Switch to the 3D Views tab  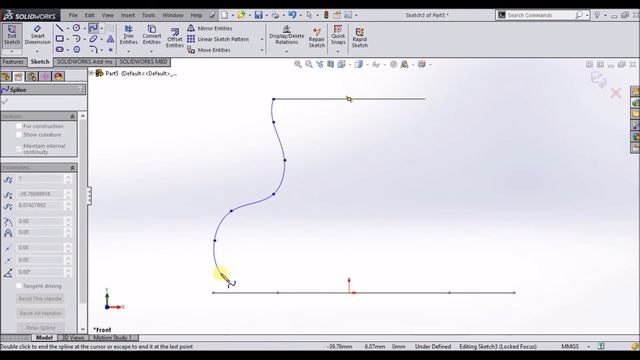coord(73,338)
